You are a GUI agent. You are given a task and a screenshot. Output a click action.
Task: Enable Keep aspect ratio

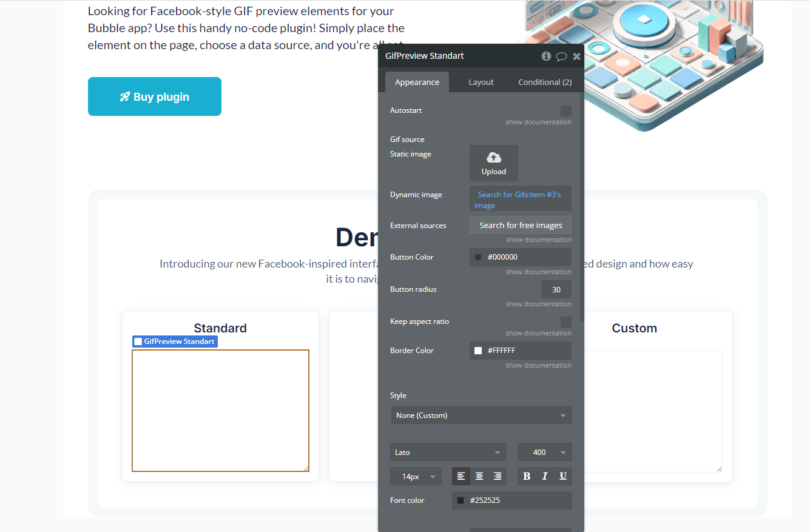[566, 322]
